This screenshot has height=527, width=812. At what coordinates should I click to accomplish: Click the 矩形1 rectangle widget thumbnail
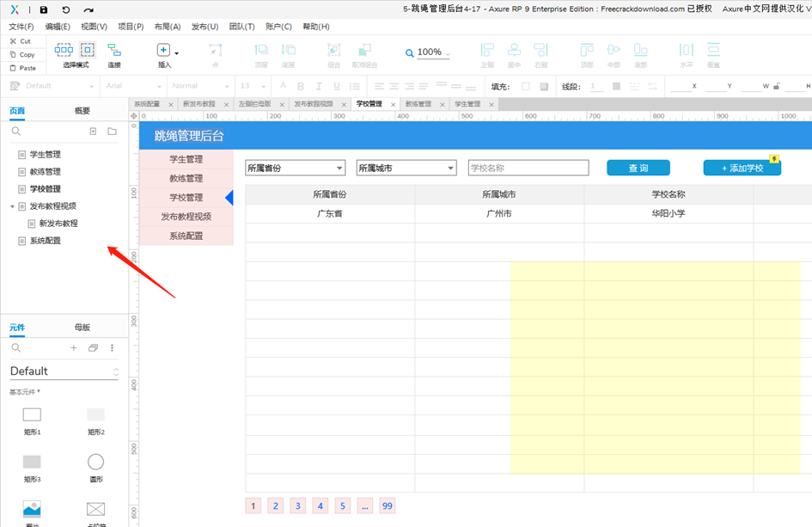32,414
